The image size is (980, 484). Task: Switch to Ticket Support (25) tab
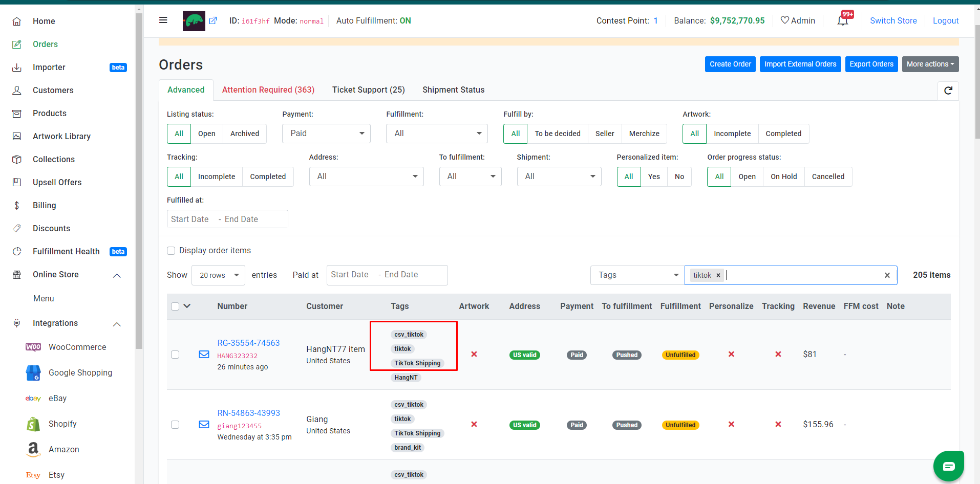point(369,90)
